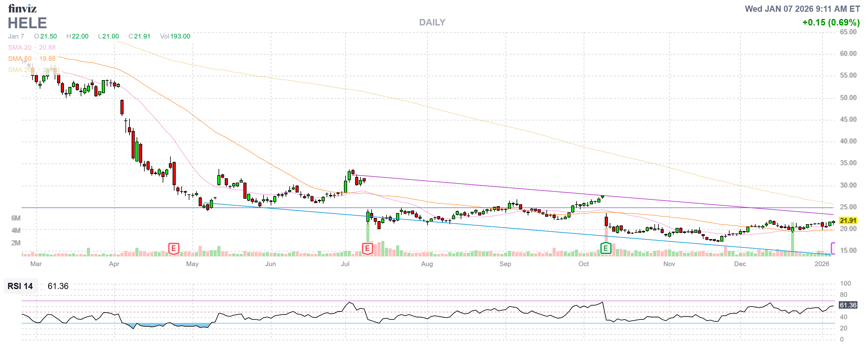
Task: Click the red earnings marker before May
Action: pyautogui.click(x=174, y=249)
